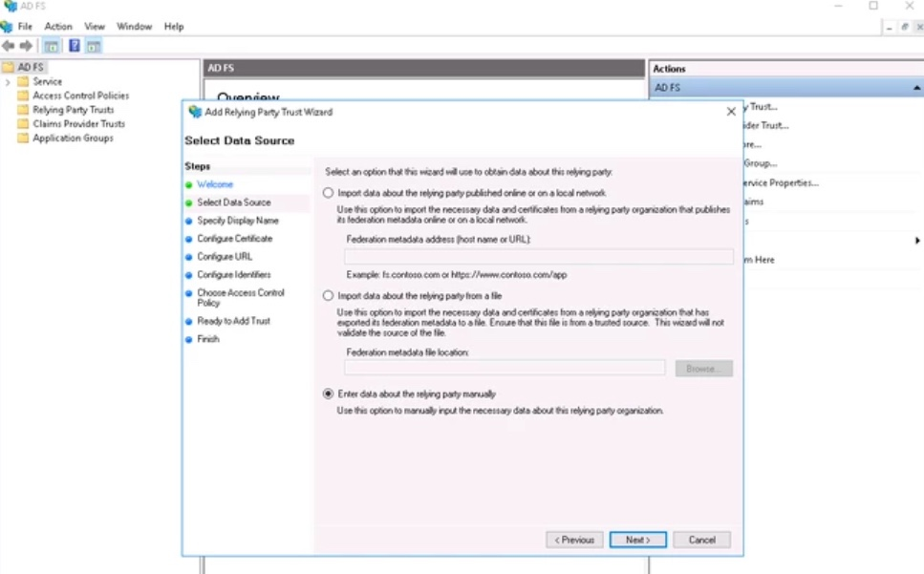Select import data published online or local network

(x=329, y=193)
